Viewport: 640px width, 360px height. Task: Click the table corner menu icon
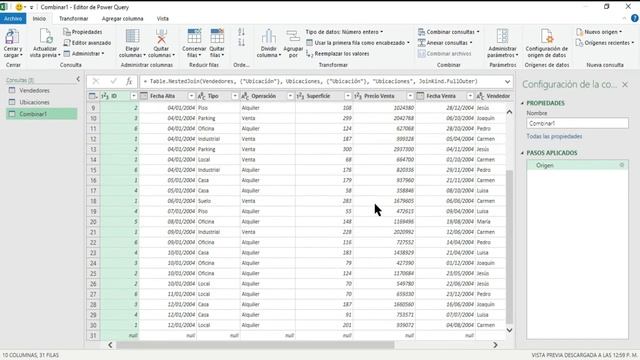click(93, 96)
